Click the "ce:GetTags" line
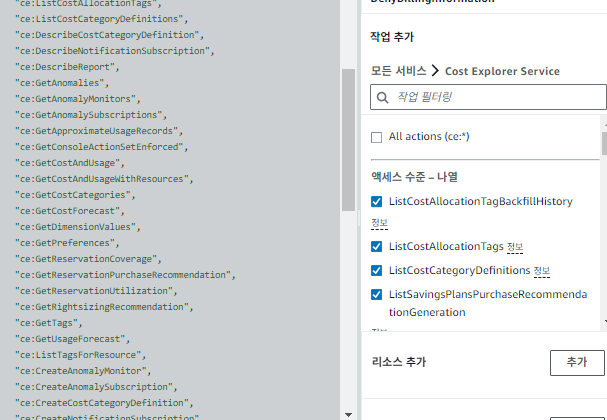The width and height of the screenshot is (607, 420). (x=48, y=323)
